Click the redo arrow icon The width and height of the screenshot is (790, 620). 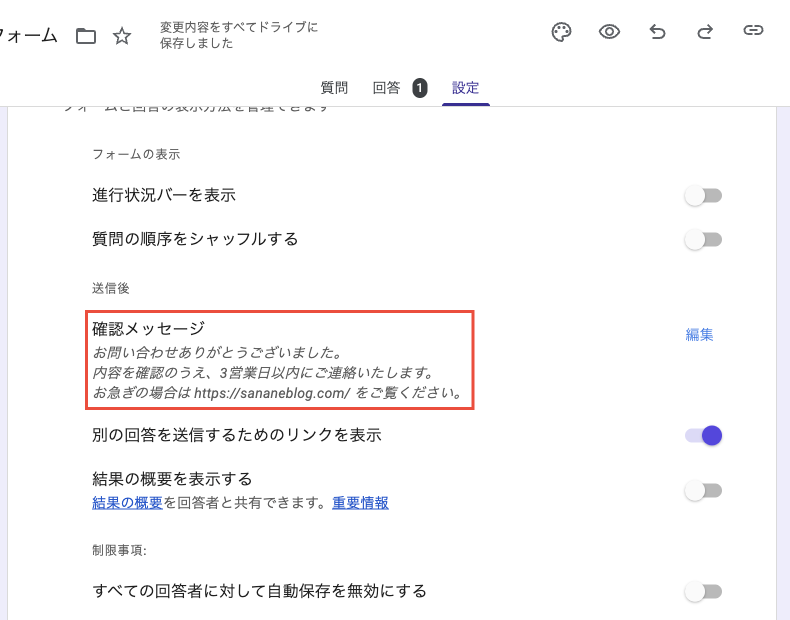705,32
